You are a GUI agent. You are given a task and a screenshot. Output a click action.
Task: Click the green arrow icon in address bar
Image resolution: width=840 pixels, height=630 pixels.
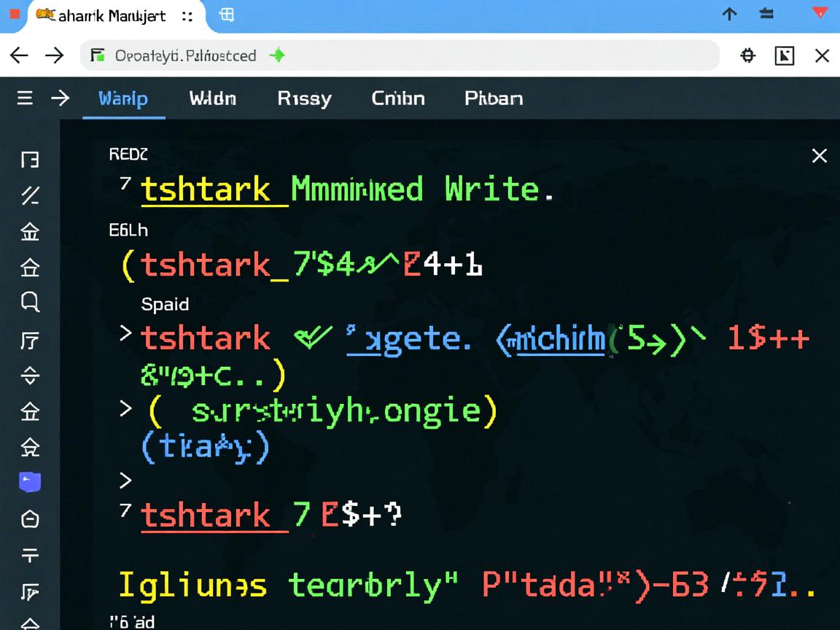(277, 55)
